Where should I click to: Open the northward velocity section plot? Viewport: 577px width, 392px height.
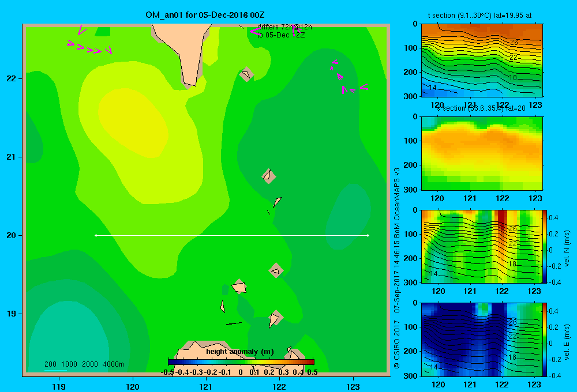(x=481, y=246)
